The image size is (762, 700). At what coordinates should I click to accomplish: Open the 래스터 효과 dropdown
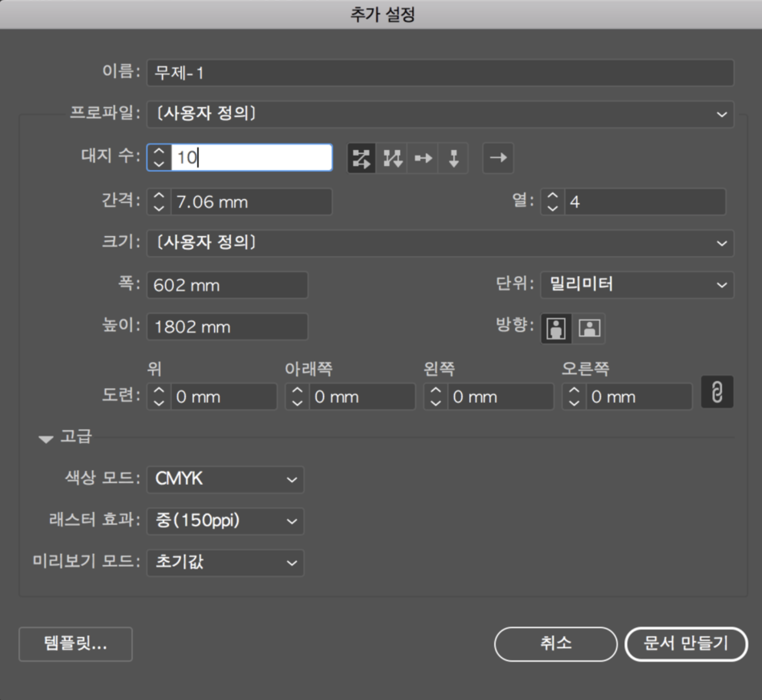tap(226, 521)
